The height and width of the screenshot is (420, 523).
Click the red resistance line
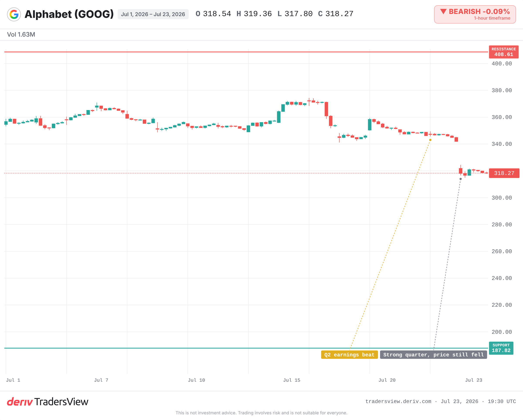coord(246,52)
